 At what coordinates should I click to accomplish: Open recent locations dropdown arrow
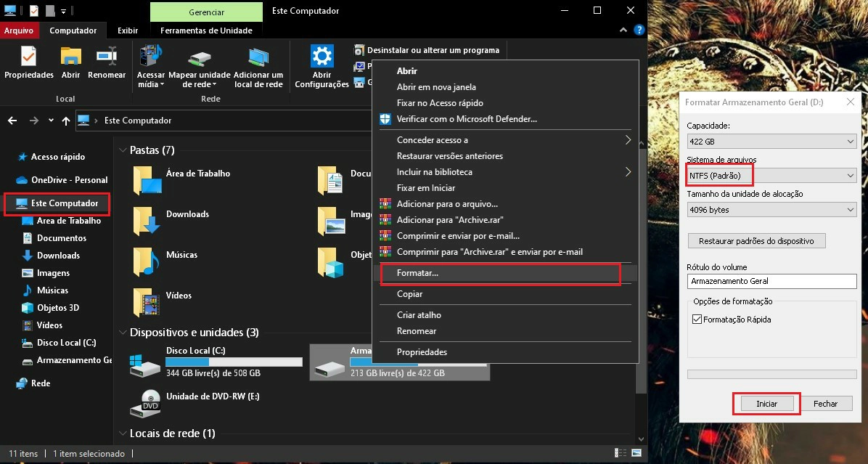(x=51, y=120)
